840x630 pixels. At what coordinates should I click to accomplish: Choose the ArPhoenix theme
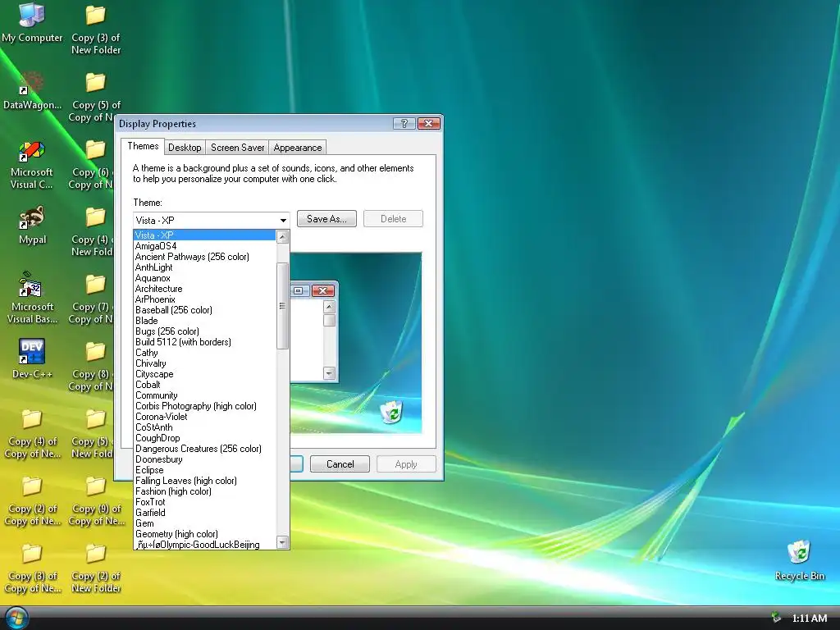click(204, 299)
